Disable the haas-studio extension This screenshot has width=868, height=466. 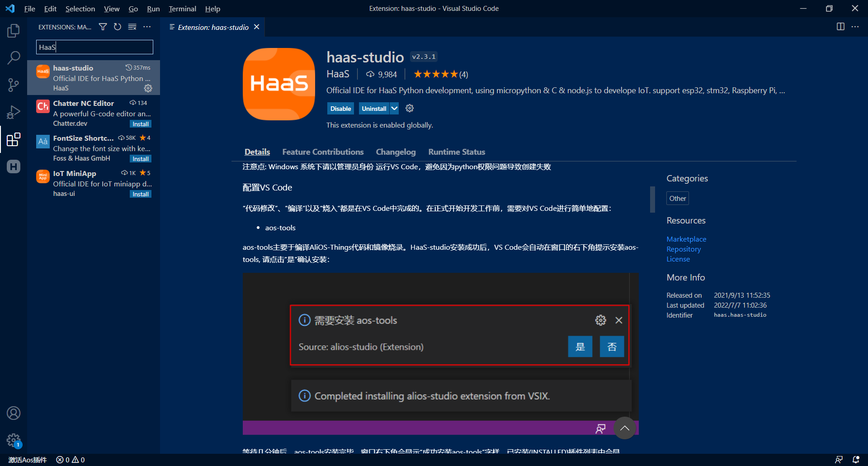(340, 109)
